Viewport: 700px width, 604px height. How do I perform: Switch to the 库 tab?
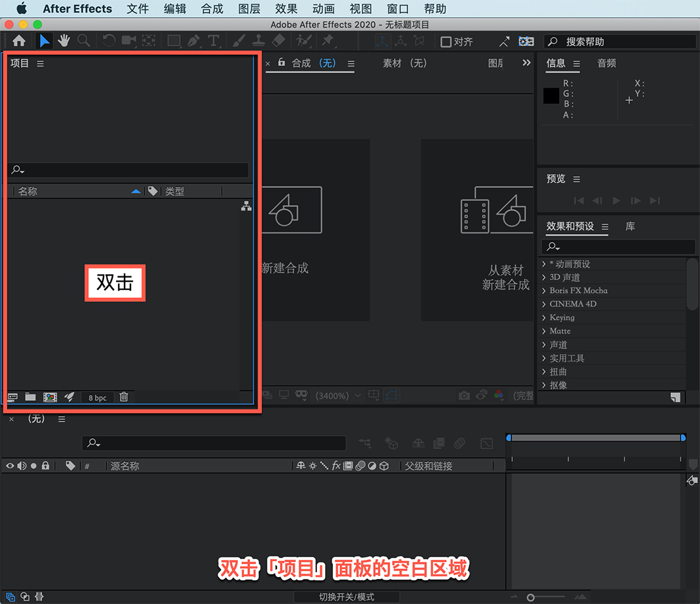630,227
